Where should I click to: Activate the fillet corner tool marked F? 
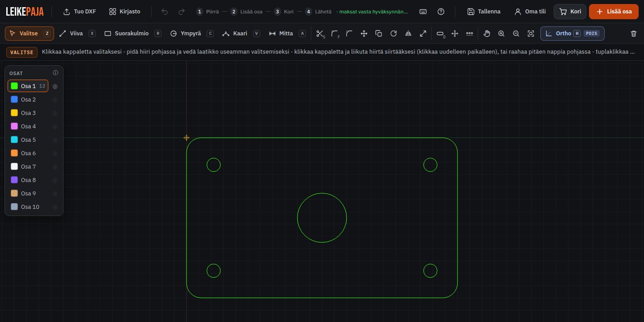click(x=335, y=34)
